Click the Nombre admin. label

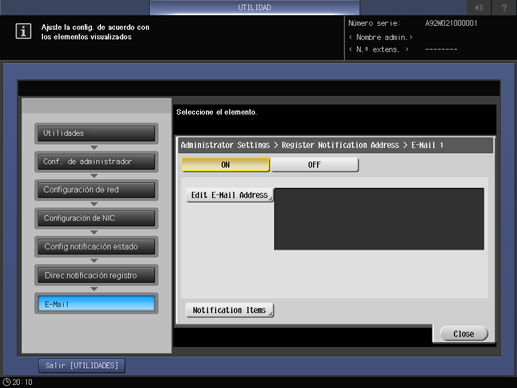pos(381,37)
